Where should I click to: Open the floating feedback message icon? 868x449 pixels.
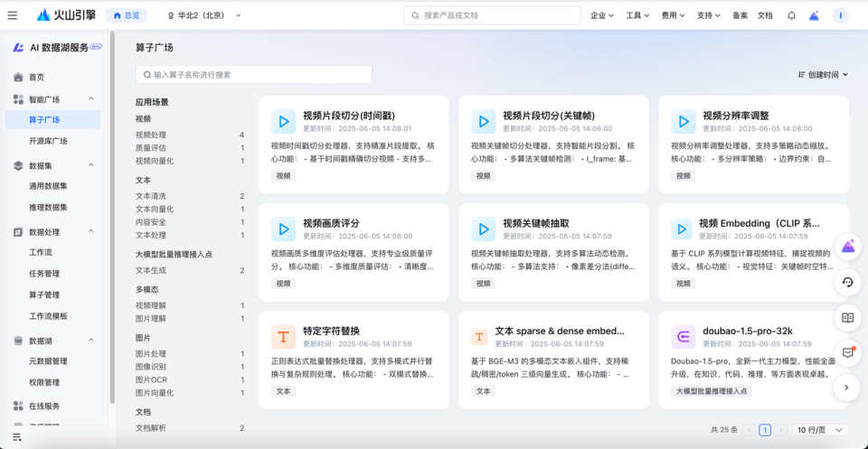click(x=848, y=352)
